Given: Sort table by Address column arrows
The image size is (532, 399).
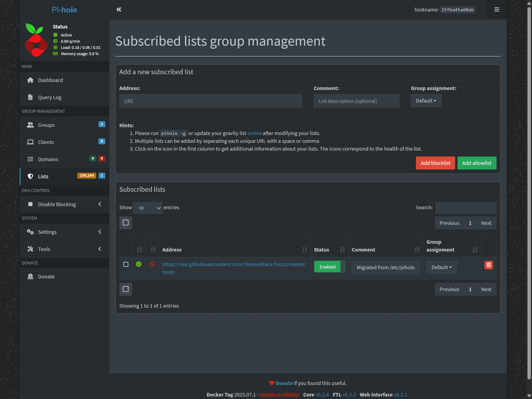Looking at the screenshot, I should pos(305,250).
